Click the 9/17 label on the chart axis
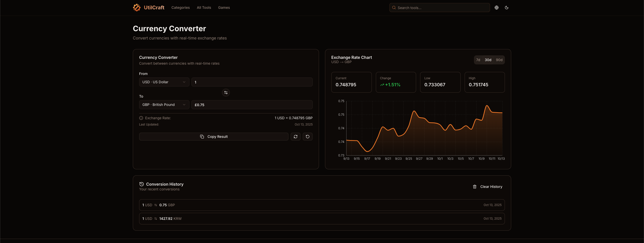Screen dimensions: 644x243 (367, 159)
